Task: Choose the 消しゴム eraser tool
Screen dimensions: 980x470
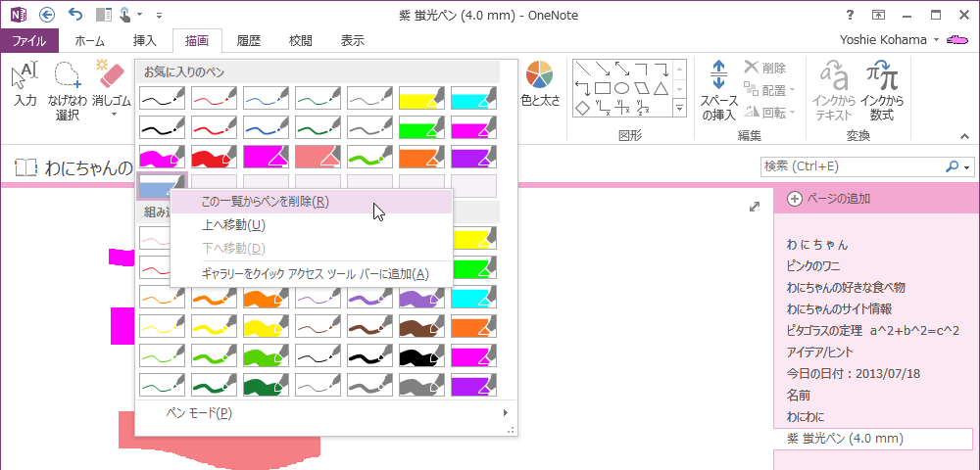Action: 113,89
